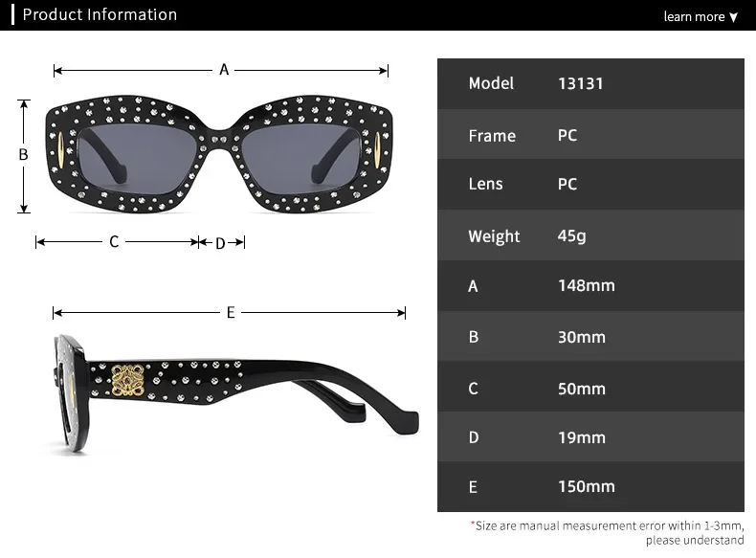This screenshot has width=756, height=558.
Task: Click the dimension C label marker
Action: (x=114, y=241)
